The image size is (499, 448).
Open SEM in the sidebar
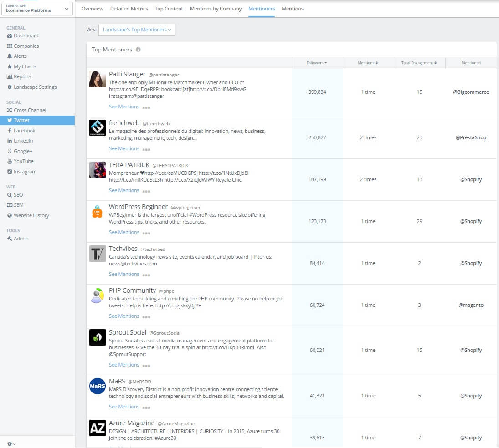[x=15, y=205]
